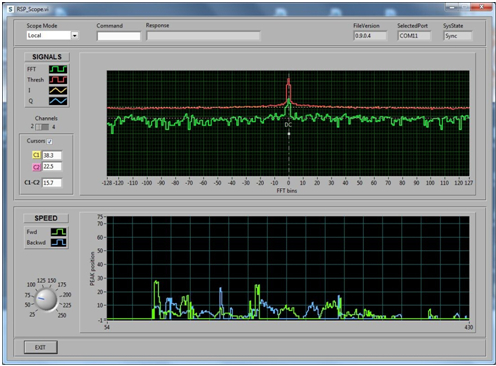This screenshot has height=366, width=496.
Task: Toggle the Thresh signal plot icon
Action: pos(58,80)
